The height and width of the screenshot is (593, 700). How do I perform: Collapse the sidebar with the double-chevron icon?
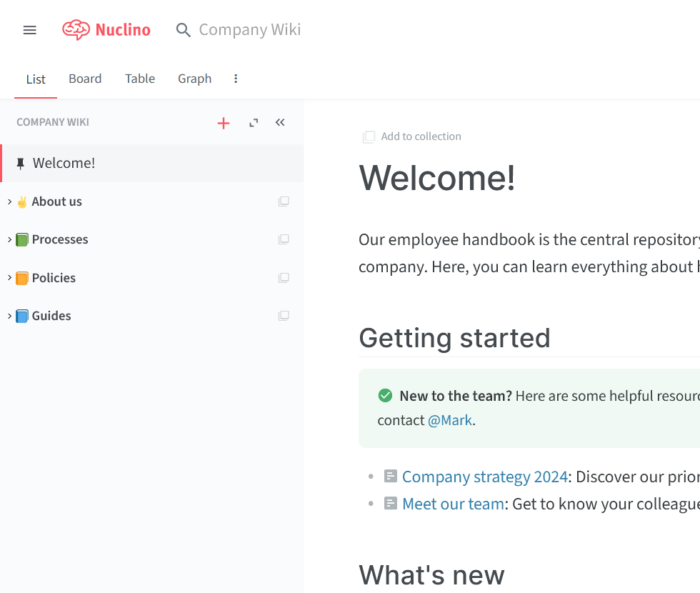(279, 122)
